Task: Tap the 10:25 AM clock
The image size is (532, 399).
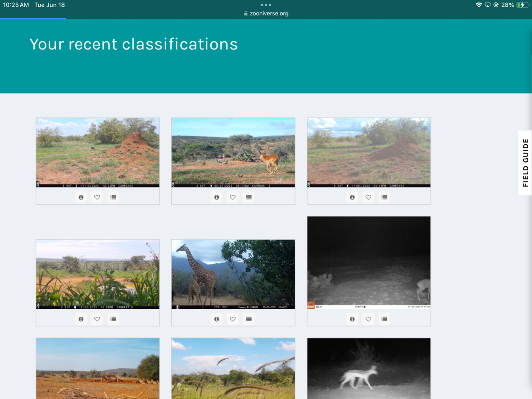Action: click(x=16, y=5)
